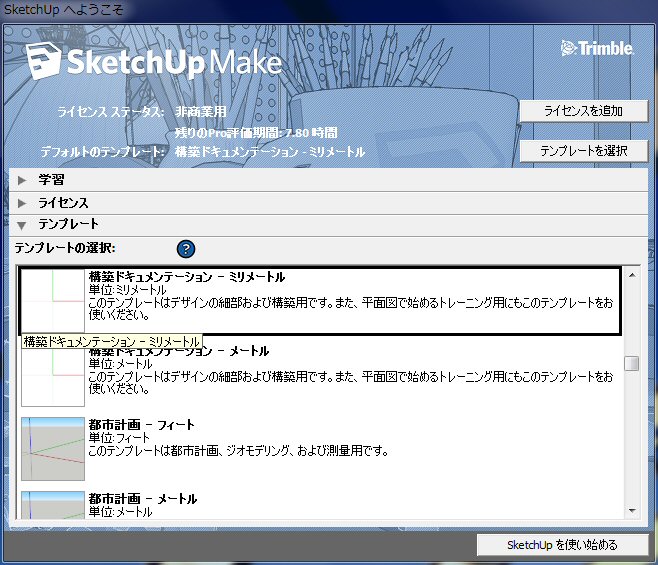
Task: Click the template list scroll up arrow
Action: (x=632, y=275)
